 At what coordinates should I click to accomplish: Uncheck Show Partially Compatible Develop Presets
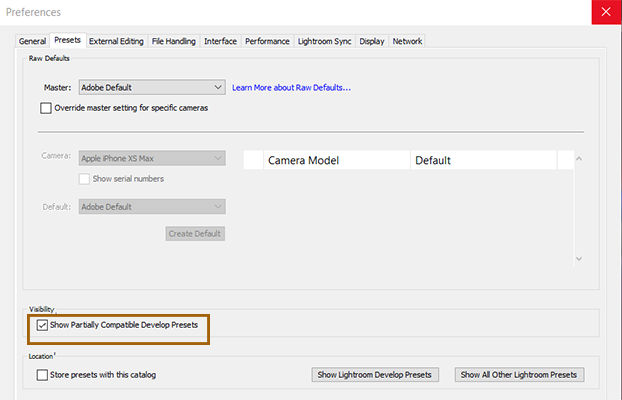(x=42, y=325)
